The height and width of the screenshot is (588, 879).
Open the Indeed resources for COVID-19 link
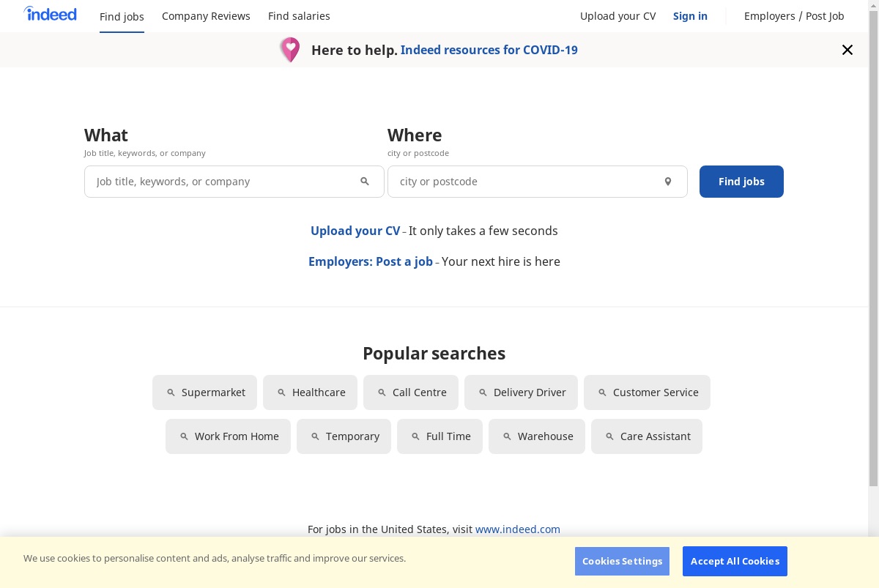(489, 50)
